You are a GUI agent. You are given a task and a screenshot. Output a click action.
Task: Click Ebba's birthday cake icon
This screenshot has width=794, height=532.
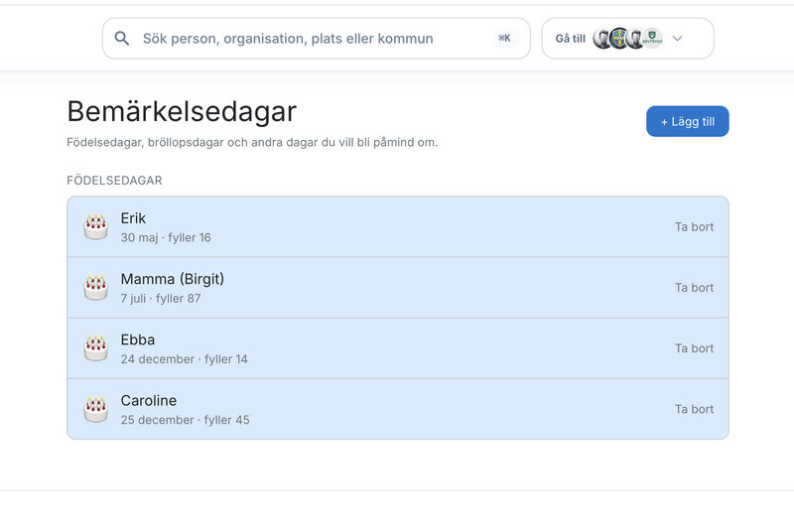95,347
